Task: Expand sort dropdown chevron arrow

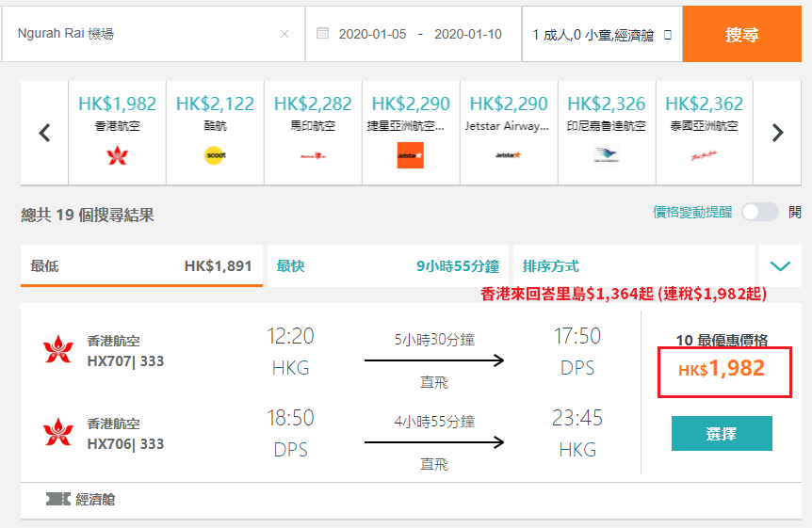Action: [x=780, y=266]
